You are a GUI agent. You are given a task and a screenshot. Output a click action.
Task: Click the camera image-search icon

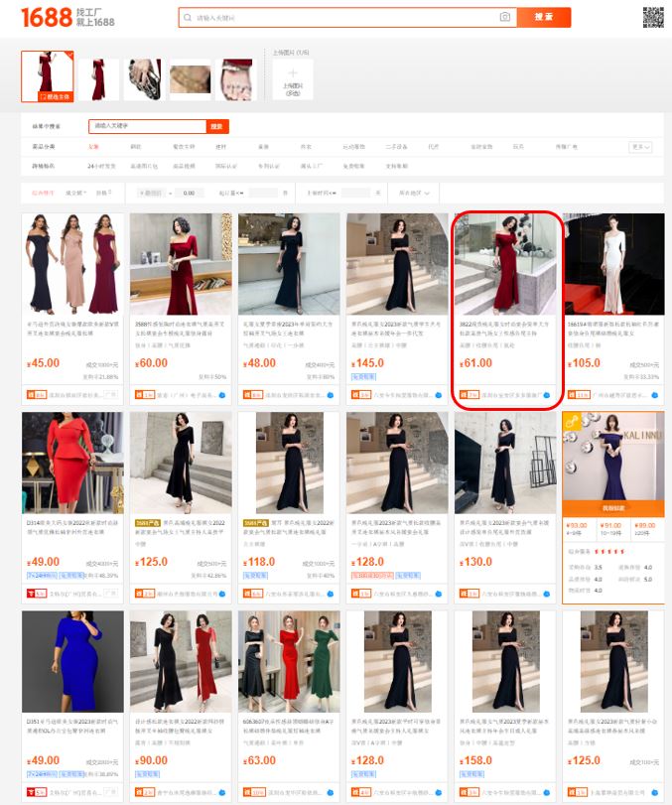[505, 17]
